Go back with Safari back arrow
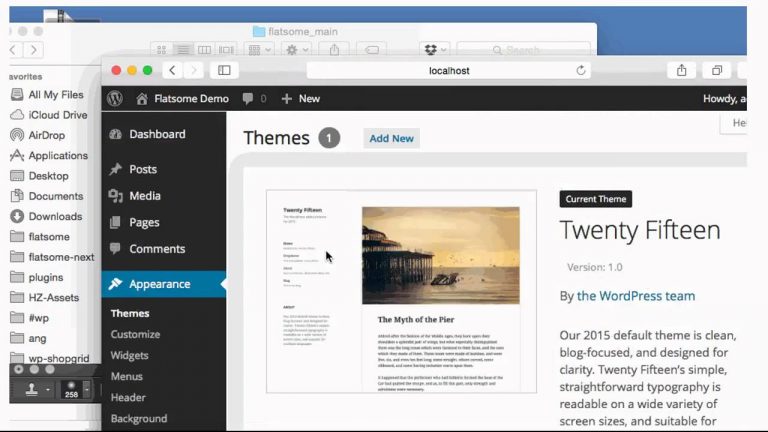The height and width of the screenshot is (432, 768). 172,71
